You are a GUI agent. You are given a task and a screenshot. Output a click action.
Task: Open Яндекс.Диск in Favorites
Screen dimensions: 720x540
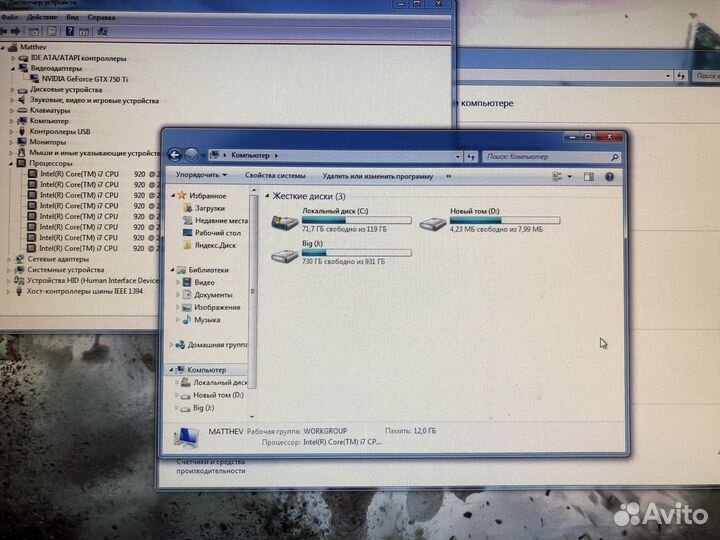tap(215, 245)
